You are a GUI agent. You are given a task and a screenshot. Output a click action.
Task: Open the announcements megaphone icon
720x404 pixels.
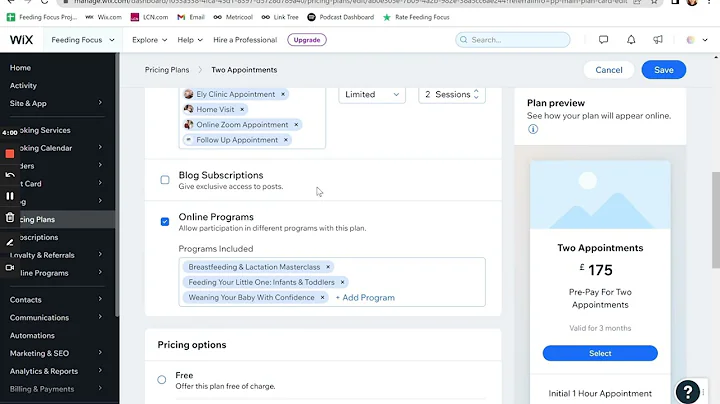click(x=658, y=40)
